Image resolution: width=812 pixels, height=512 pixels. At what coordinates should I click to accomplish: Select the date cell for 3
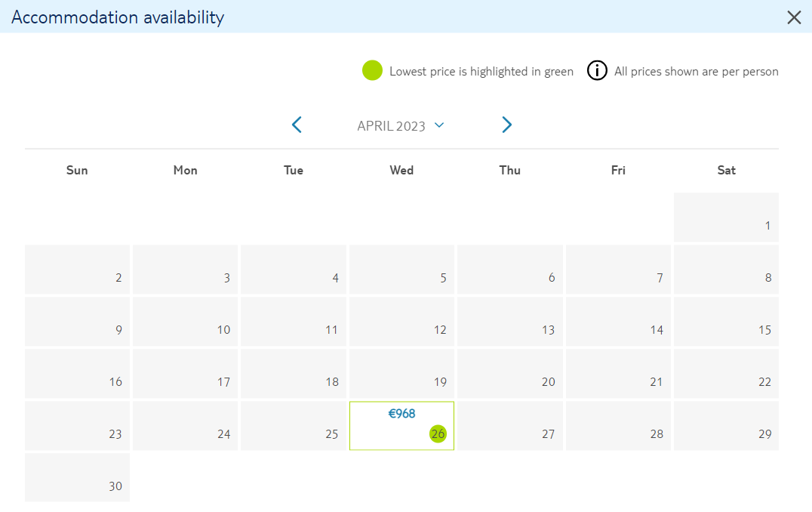coord(186,270)
